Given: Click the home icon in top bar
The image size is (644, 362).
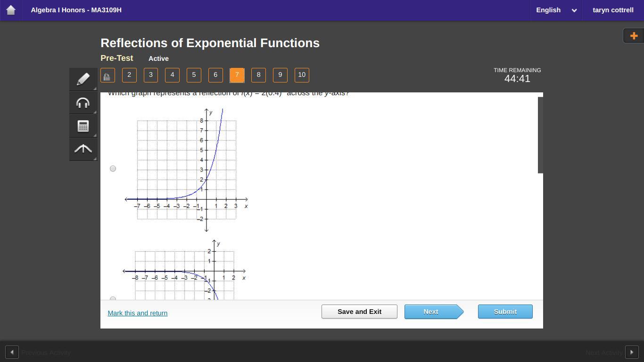Looking at the screenshot, I should pyautogui.click(x=11, y=10).
